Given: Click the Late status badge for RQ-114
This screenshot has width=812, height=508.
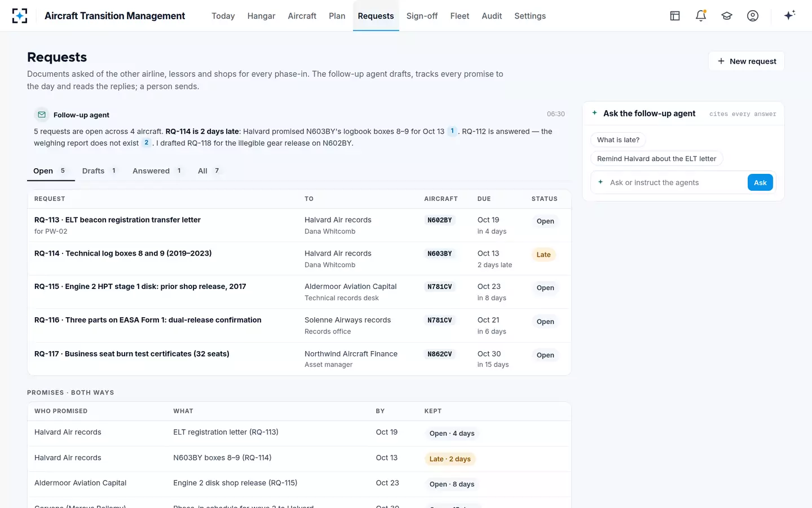Looking at the screenshot, I should click(544, 255).
